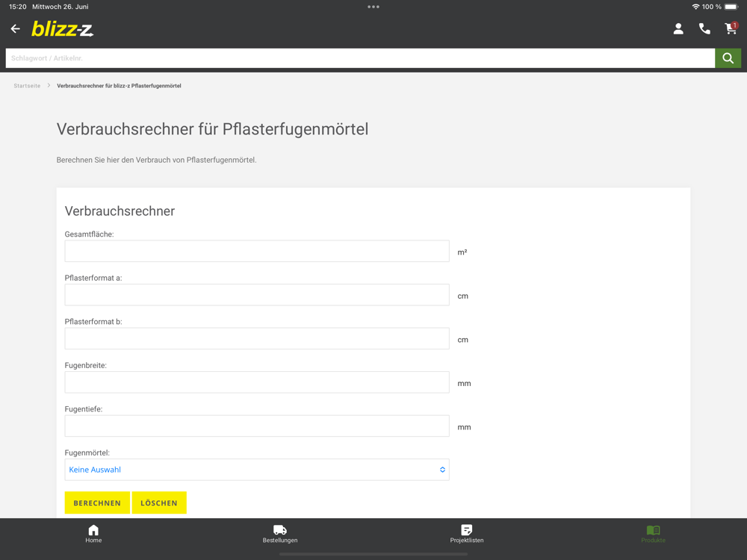Click the Gesamtfläche: label
Viewport: 747px width, 560px height.
pos(89,234)
